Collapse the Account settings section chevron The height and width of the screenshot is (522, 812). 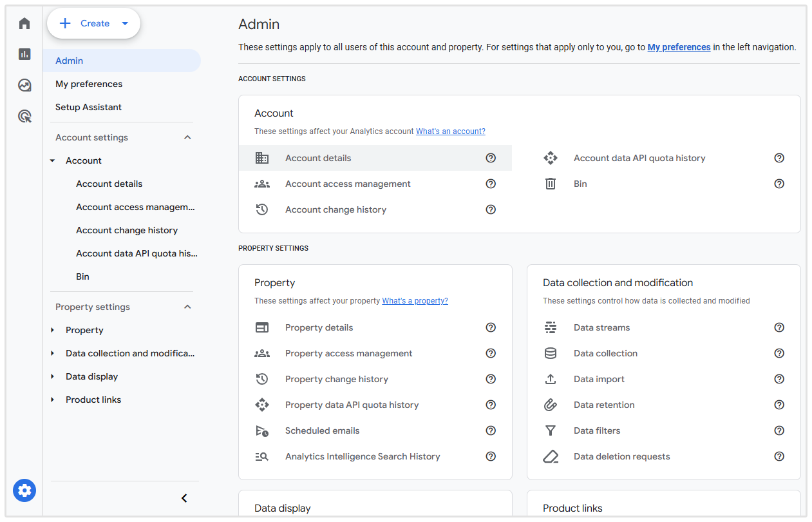tap(187, 137)
